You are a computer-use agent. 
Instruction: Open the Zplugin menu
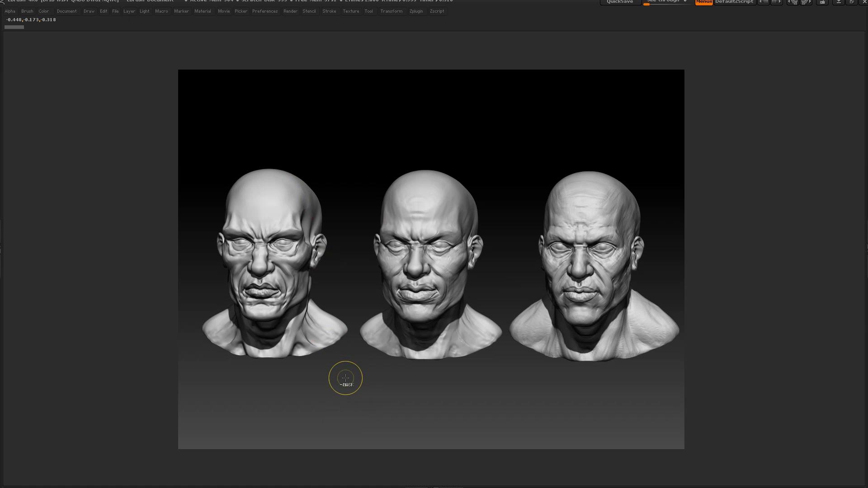416,11
